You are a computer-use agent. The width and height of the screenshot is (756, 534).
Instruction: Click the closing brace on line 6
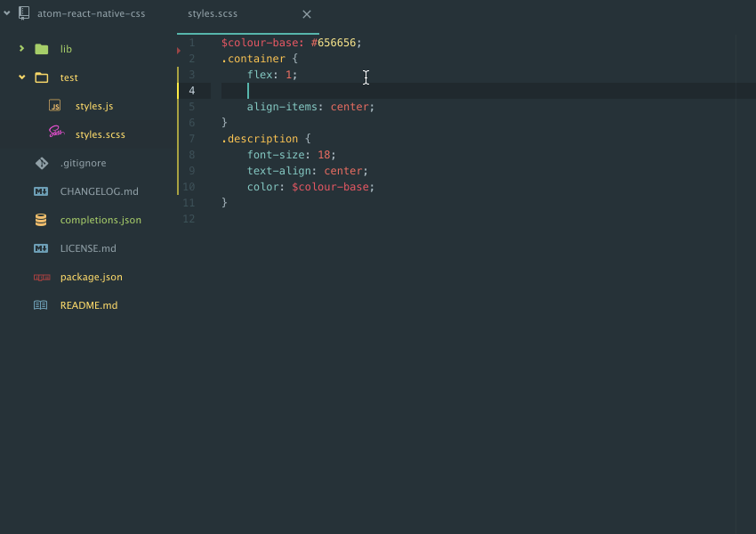point(224,123)
